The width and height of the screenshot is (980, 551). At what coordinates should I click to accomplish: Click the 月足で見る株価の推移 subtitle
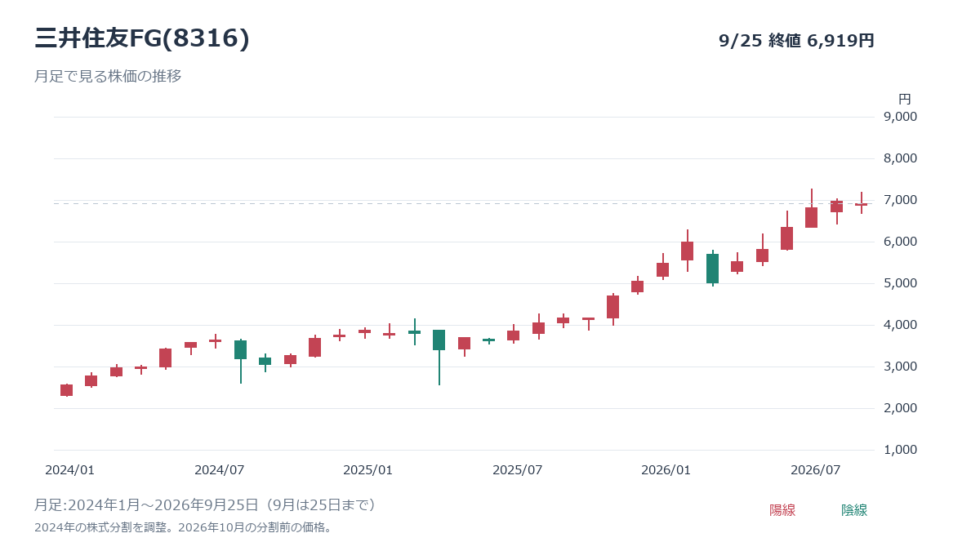(x=108, y=77)
